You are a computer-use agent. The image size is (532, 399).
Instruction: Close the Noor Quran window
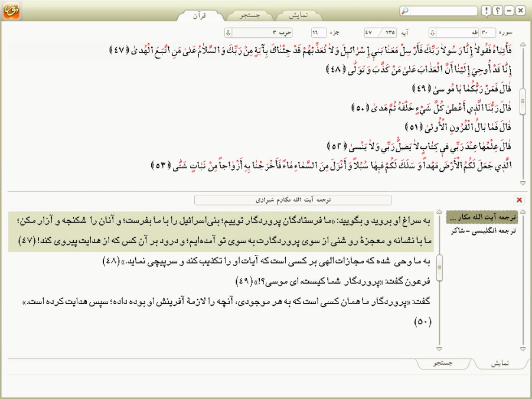pyautogui.click(x=520, y=11)
